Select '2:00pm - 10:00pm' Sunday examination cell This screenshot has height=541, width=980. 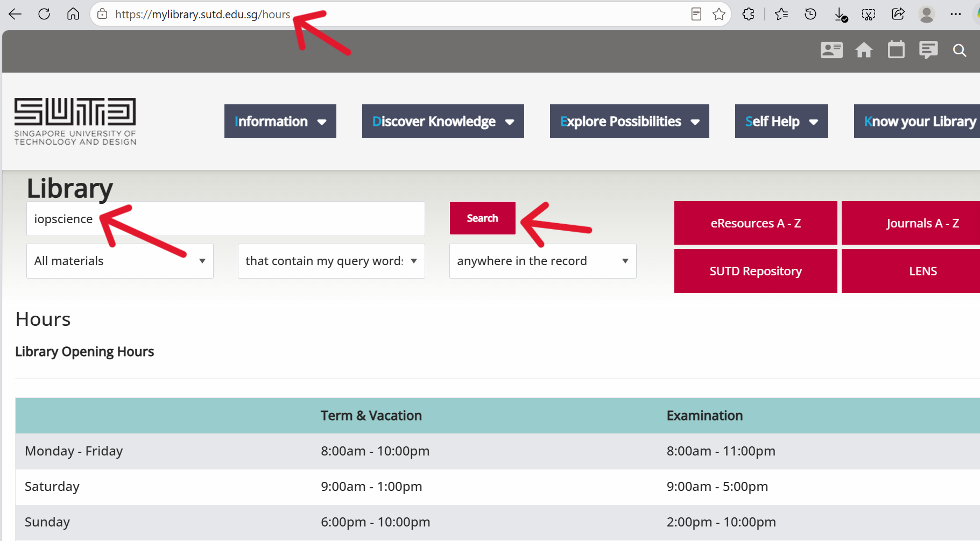coord(721,522)
